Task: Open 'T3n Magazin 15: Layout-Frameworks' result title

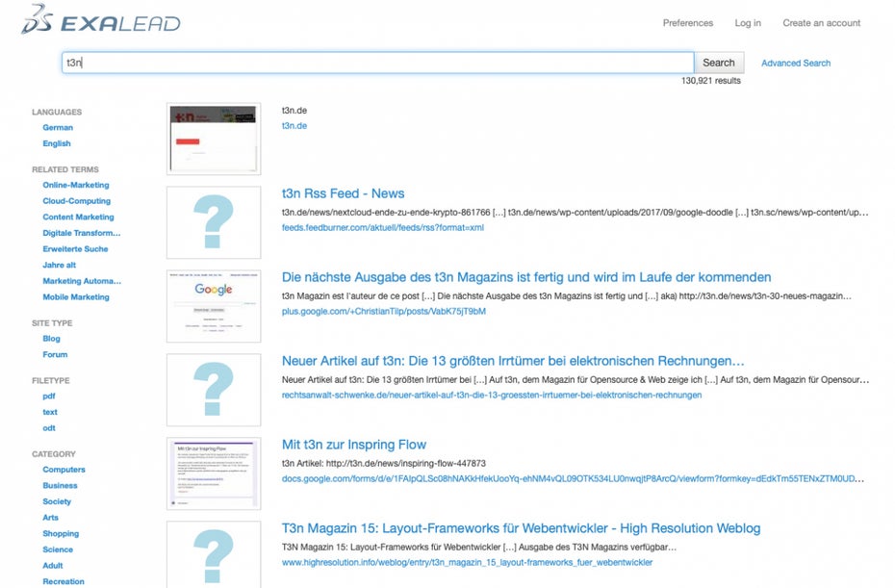Action: pyautogui.click(x=522, y=528)
